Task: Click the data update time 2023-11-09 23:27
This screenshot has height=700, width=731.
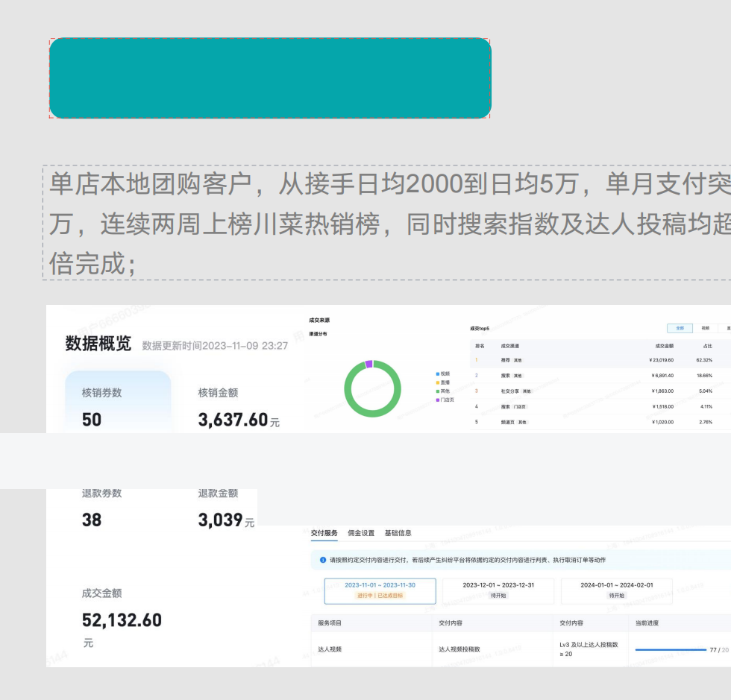Action: [x=215, y=346]
